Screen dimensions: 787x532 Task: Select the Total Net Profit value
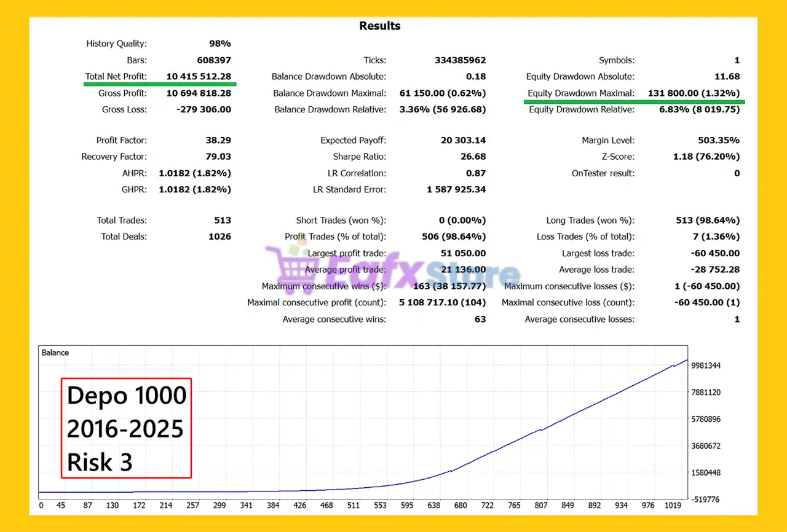coord(199,77)
